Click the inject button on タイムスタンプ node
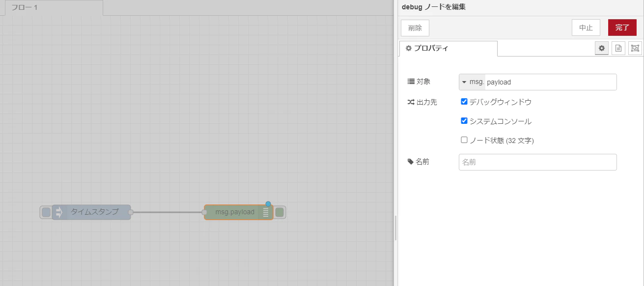The width and height of the screenshot is (644, 286). click(x=46, y=212)
